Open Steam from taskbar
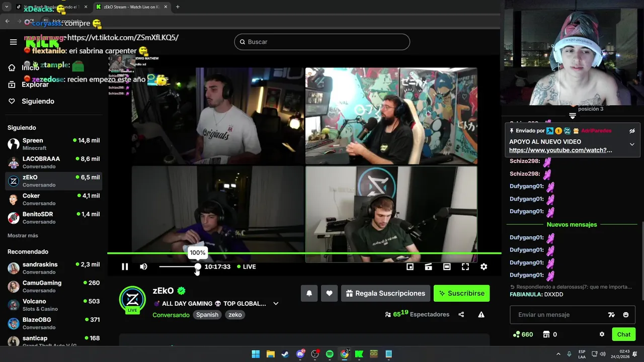The width and height of the screenshot is (644, 362). click(x=285, y=354)
